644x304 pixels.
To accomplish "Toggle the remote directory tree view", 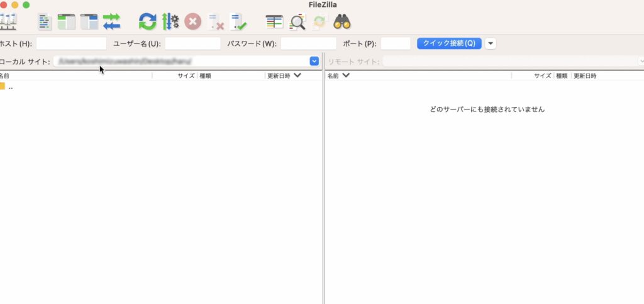I will [x=89, y=22].
